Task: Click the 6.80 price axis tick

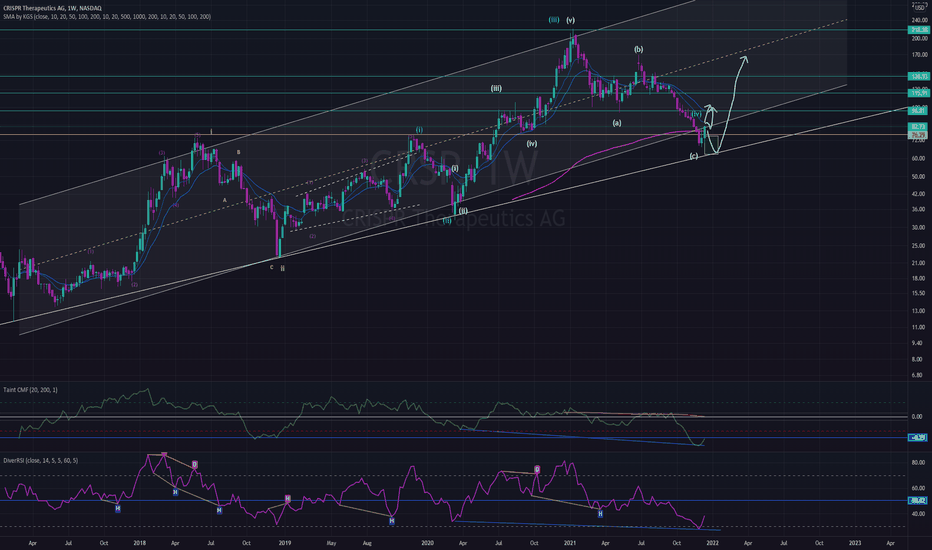Action: point(919,375)
